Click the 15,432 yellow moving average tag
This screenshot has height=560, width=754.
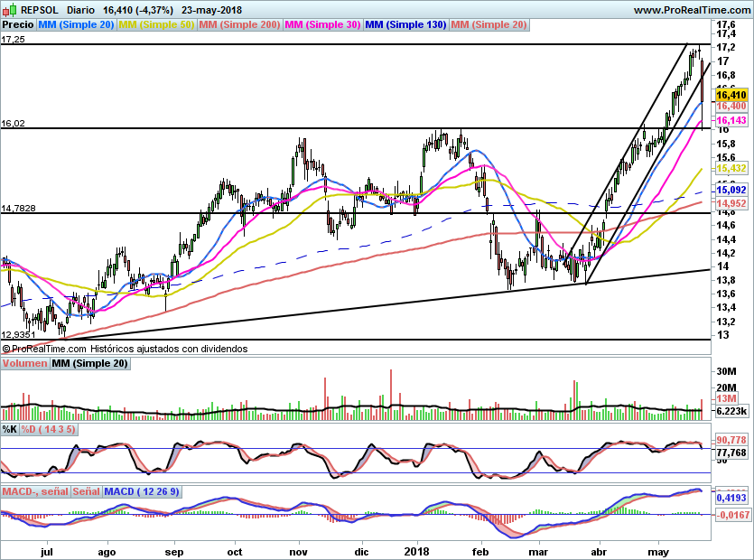coord(730,168)
